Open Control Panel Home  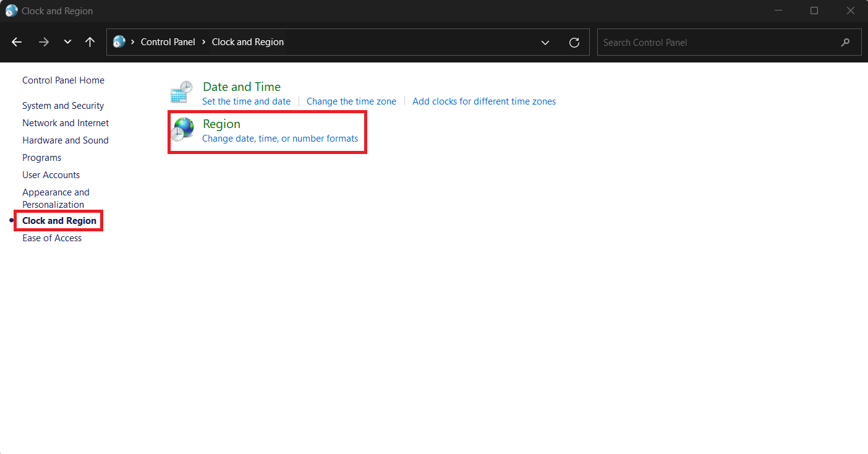63,80
